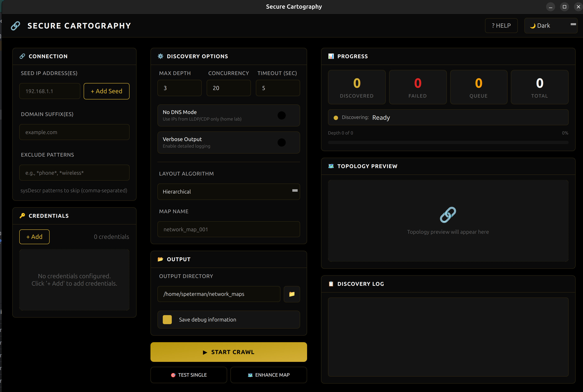Add a new seed IP address
This screenshot has width=583, height=392.
coord(106,91)
